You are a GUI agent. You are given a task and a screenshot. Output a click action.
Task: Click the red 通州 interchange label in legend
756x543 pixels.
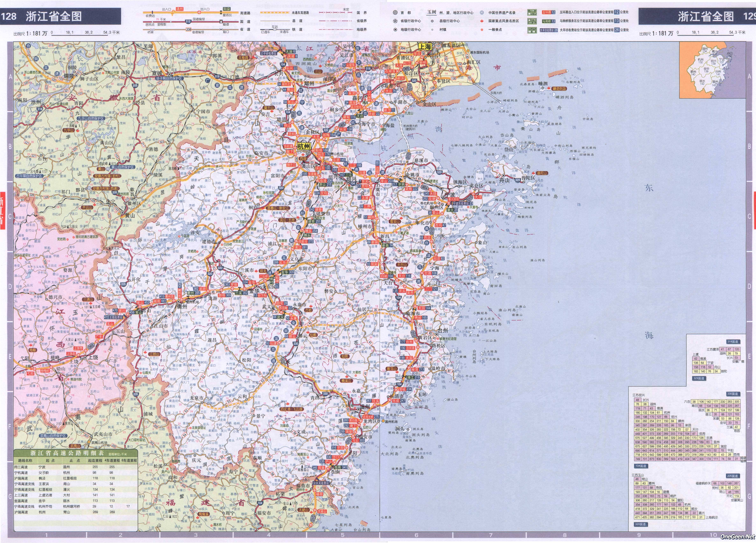pos(180,9)
